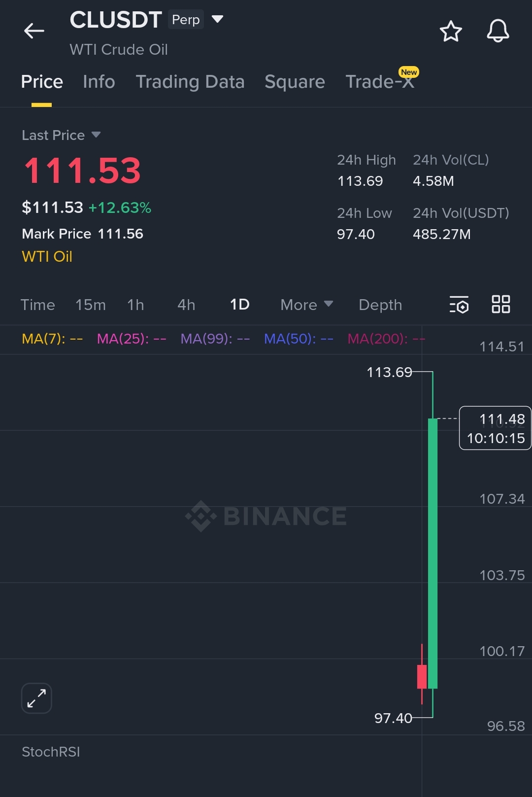The width and height of the screenshot is (532, 797).
Task: Tap the WTI Oil link
Action: point(47,257)
